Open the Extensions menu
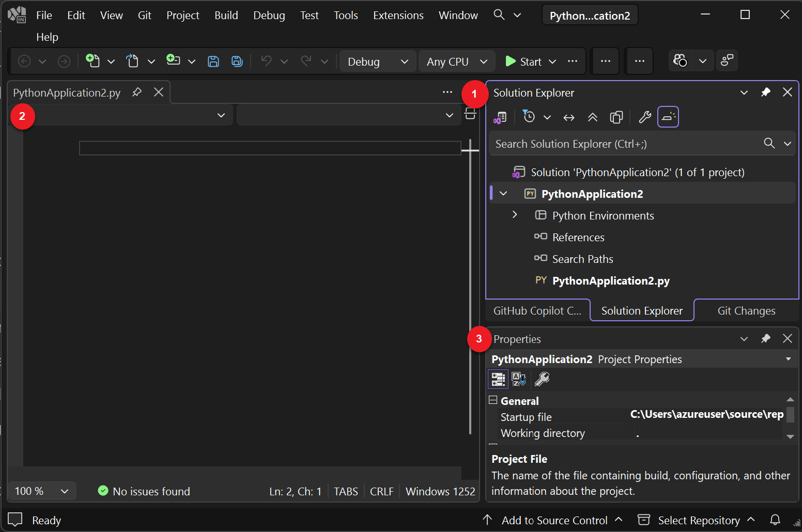Image resolution: width=802 pixels, height=532 pixels. coord(398,15)
